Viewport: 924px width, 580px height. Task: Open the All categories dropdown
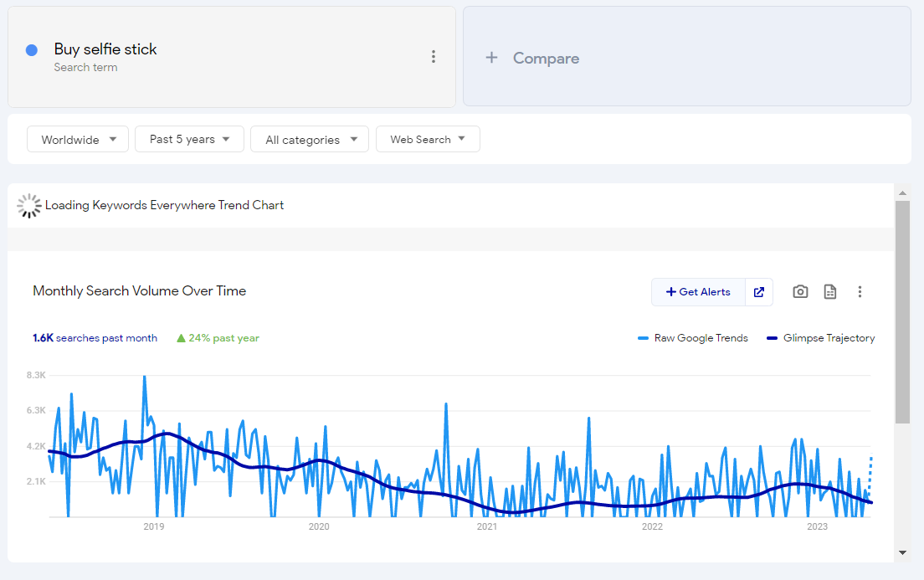click(310, 139)
